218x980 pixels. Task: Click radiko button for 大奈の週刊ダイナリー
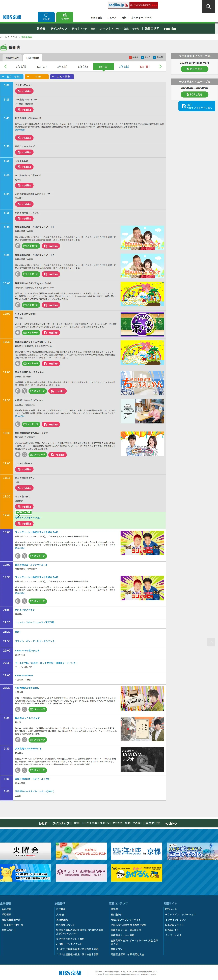click(24, 488)
